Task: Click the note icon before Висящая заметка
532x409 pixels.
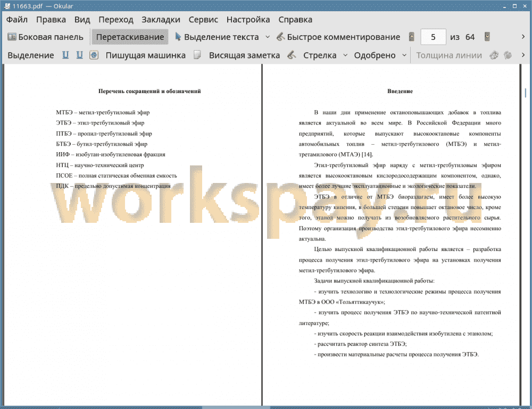Action: pos(197,55)
